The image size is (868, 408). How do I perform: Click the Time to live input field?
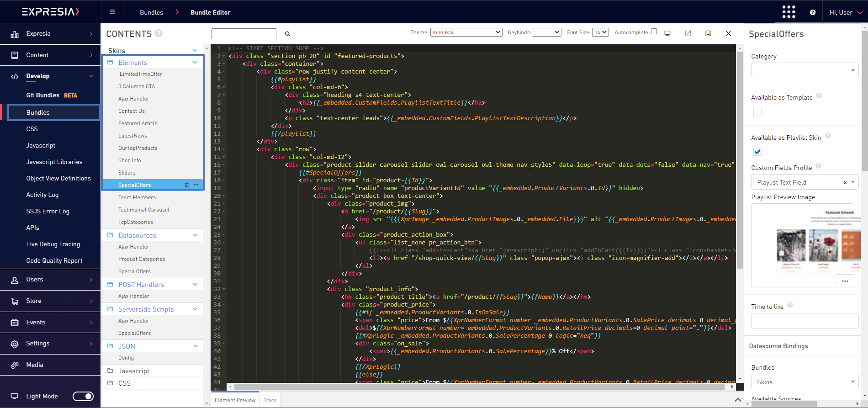coord(804,321)
